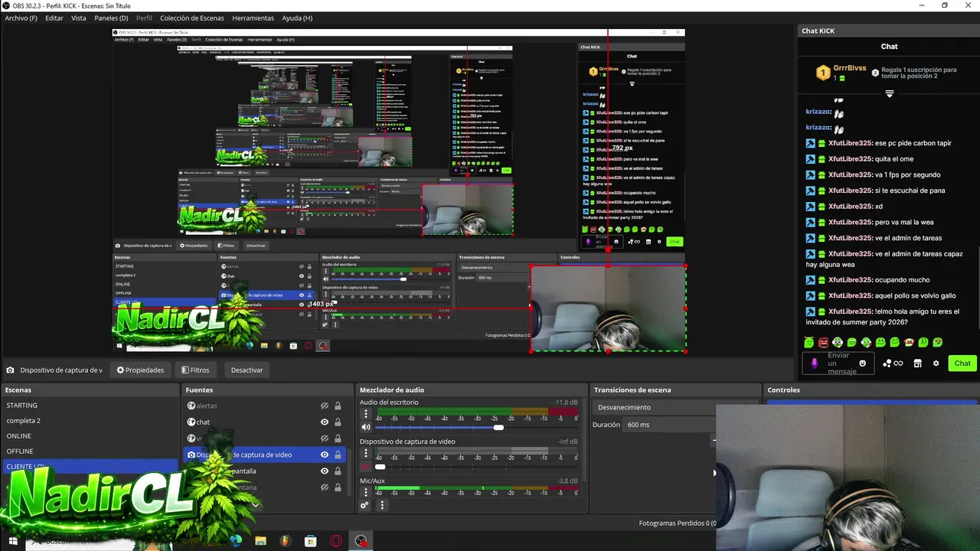Open the audio mixer menu dots beside gear

(x=382, y=505)
